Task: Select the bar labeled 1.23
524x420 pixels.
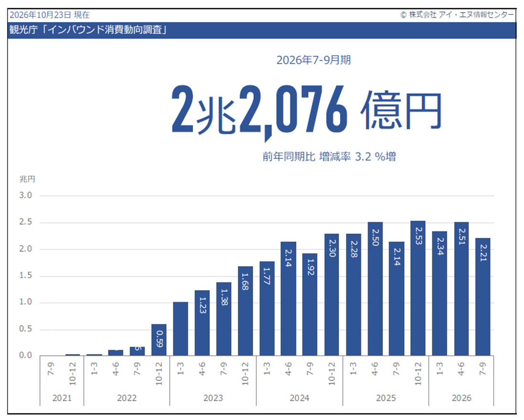Action: [202, 323]
